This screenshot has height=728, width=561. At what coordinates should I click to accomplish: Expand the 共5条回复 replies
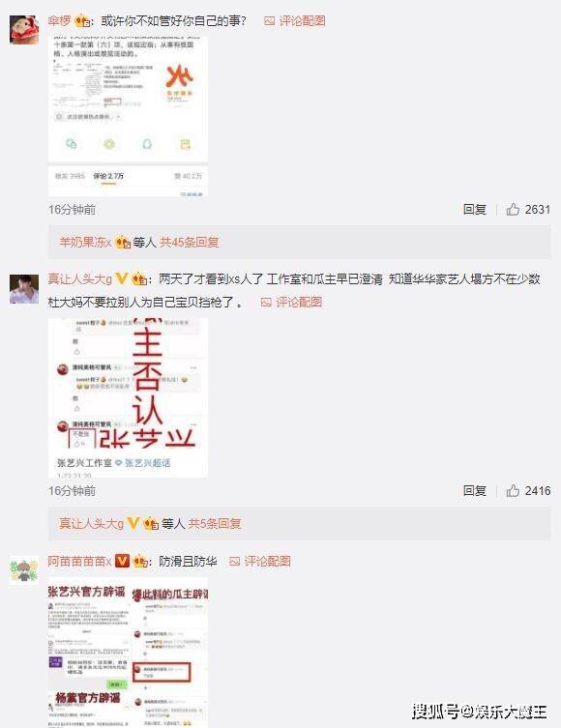[x=215, y=524]
